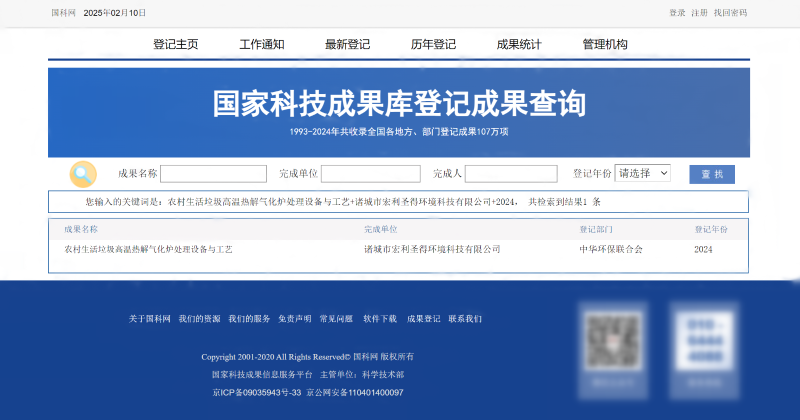Go to 工作通知 menu item
The image size is (800, 420).
262,44
